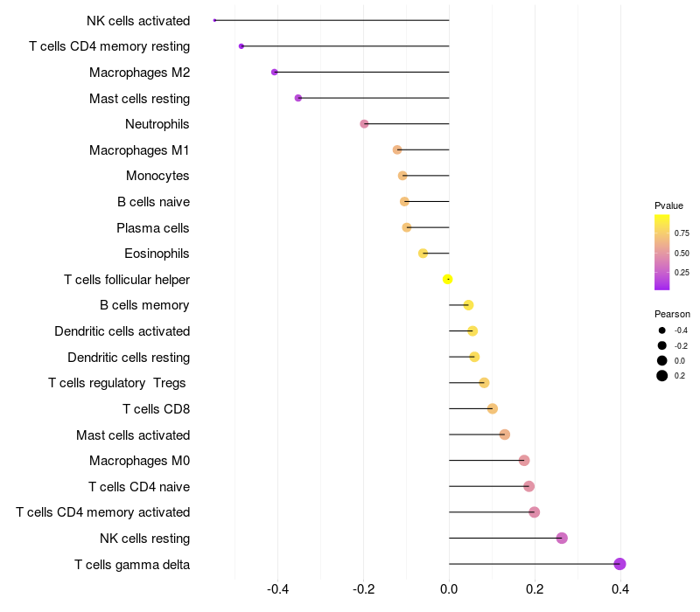Click the x-axis tick label 0.0
The height and width of the screenshot is (612, 700).
point(449,589)
